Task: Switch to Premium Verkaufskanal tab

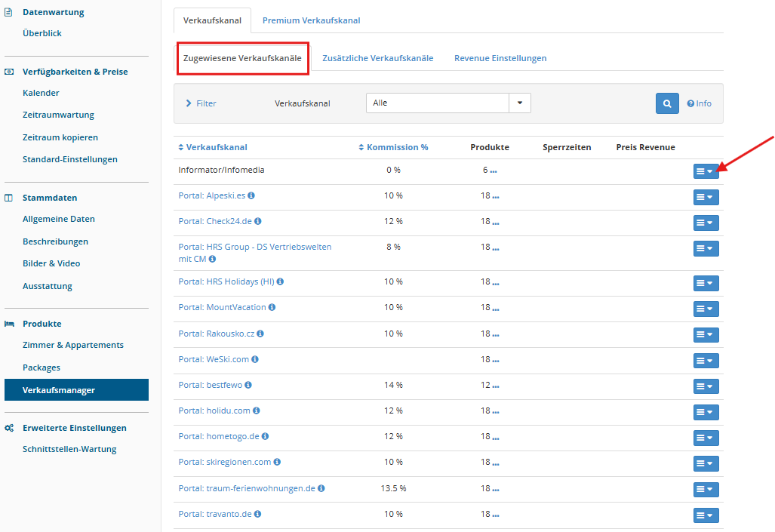Action: tap(311, 20)
